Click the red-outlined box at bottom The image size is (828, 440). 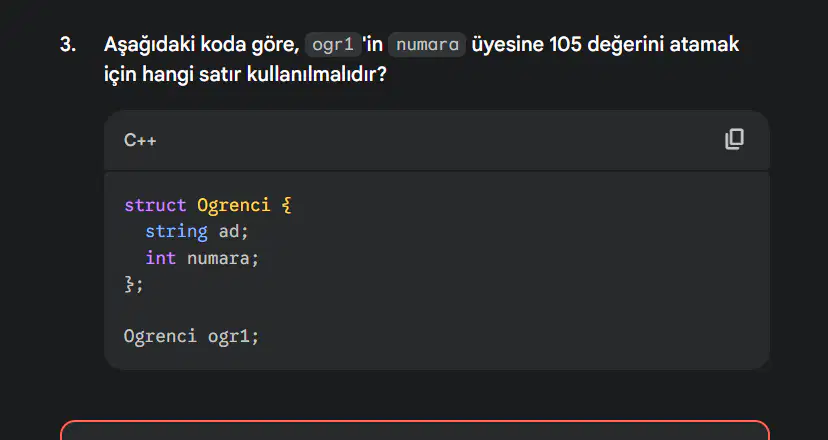(x=415, y=430)
